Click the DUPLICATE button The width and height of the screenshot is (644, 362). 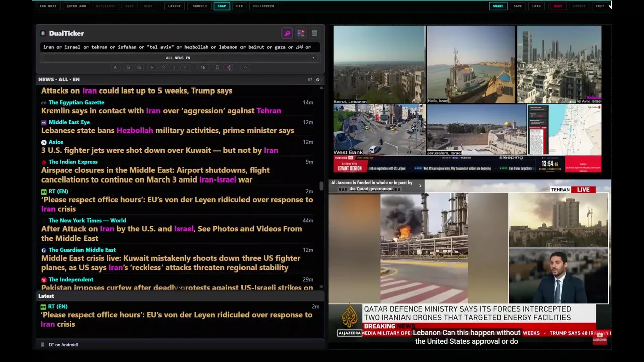pos(105,6)
